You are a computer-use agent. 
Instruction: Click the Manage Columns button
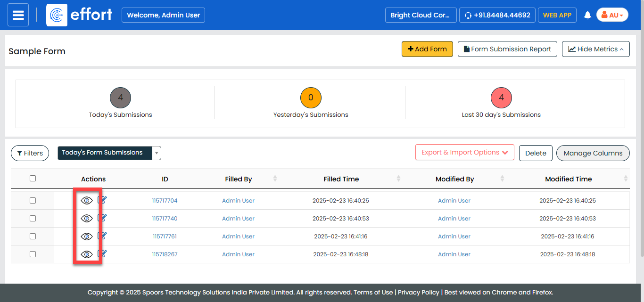tap(593, 153)
